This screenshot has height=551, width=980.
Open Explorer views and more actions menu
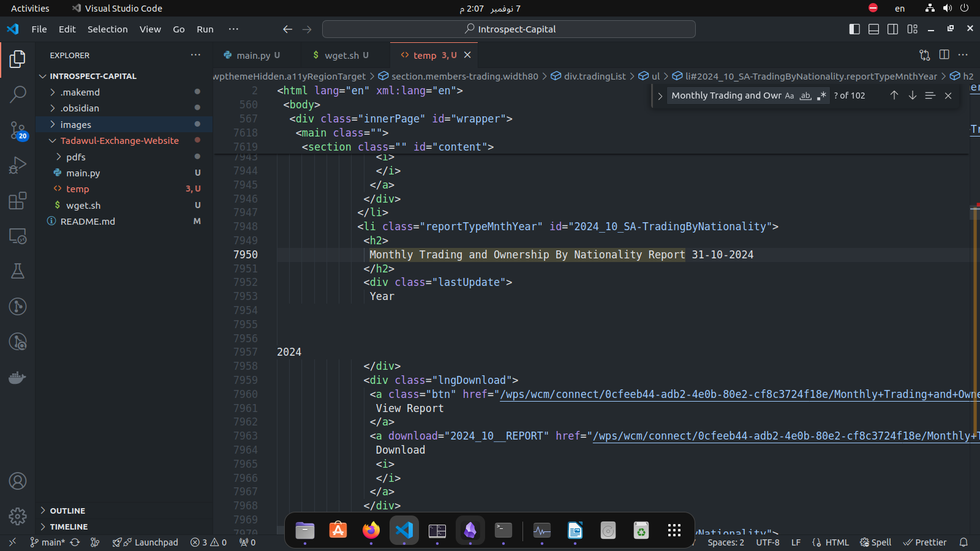pyautogui.click(x=195, y=55)
